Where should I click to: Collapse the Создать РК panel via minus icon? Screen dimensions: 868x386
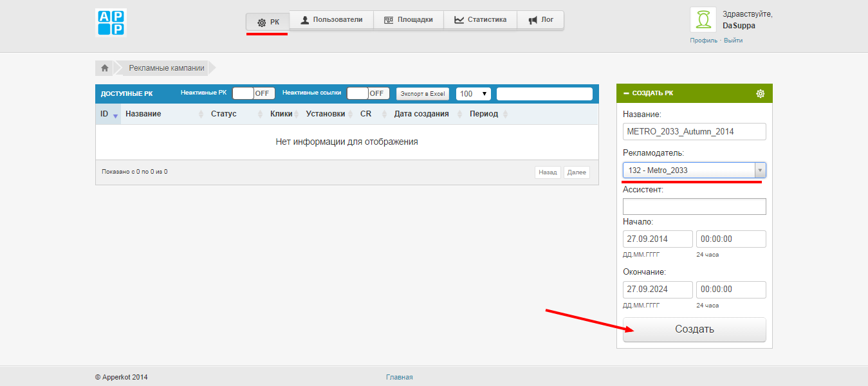click(626, 93)
